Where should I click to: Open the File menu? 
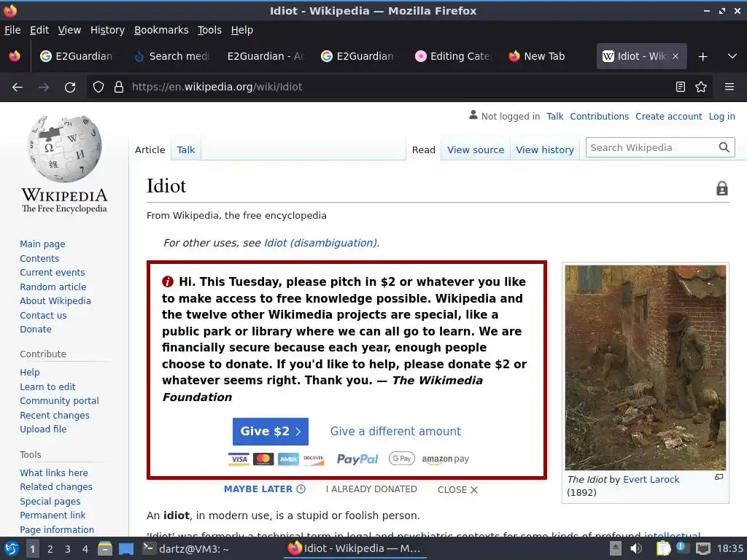pos(12,30)
